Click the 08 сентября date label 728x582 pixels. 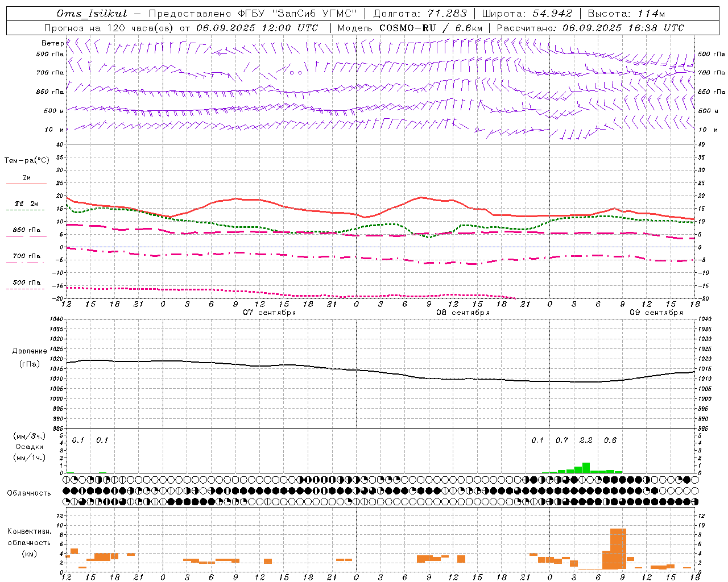tap(463, 313)
